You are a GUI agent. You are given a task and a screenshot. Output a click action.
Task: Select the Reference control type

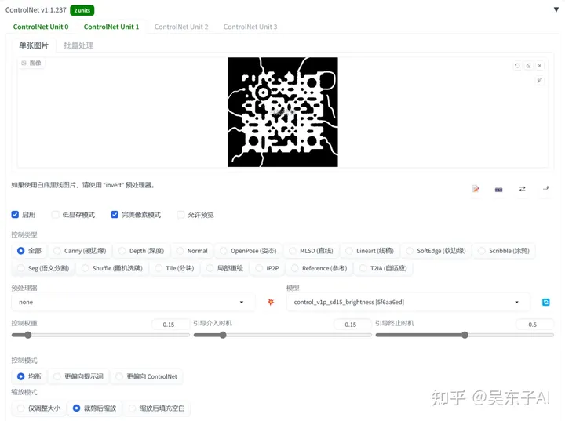coord(319,268)
